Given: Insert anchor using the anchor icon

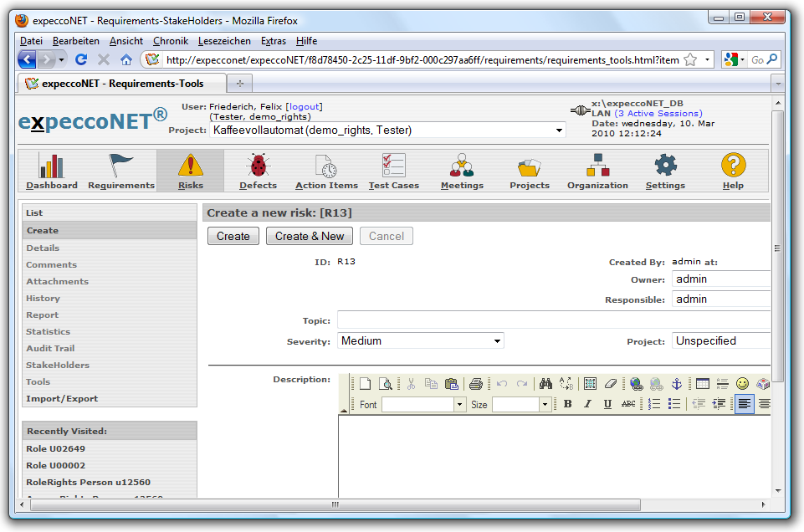Looking at the screenshot, I should click(x=677, y=384).
